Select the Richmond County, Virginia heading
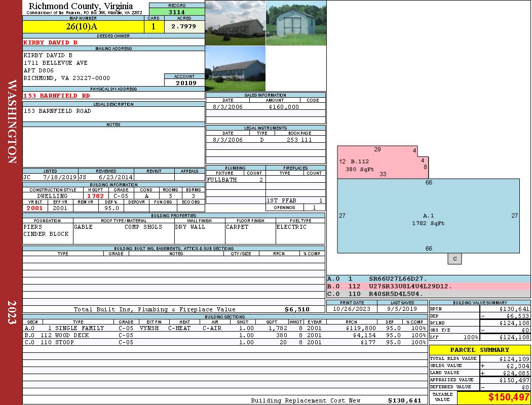Screen dimensions: 532x405 tap(81, 6)
